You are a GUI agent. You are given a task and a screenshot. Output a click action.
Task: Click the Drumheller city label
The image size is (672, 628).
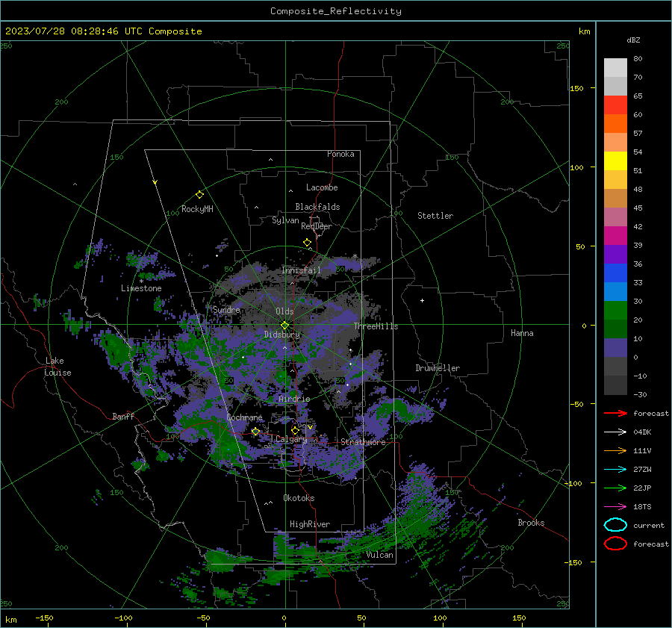(x=438, y=368)
